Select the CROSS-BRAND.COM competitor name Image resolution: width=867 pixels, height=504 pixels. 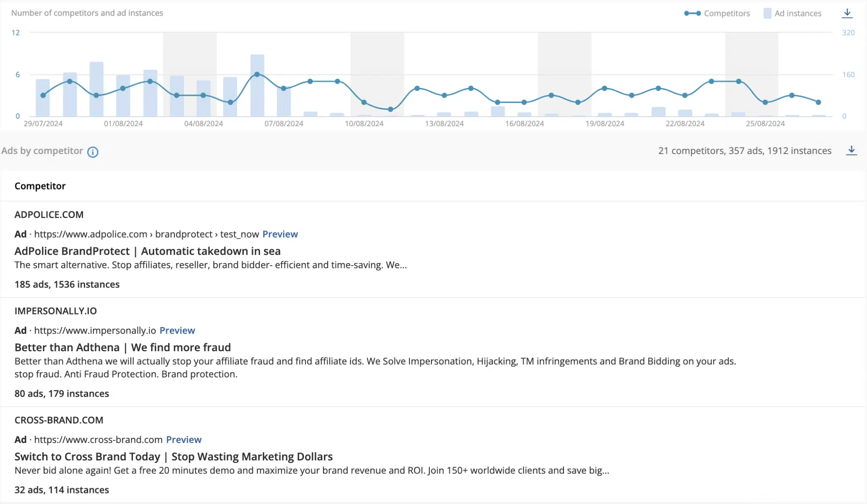[59, 420]
